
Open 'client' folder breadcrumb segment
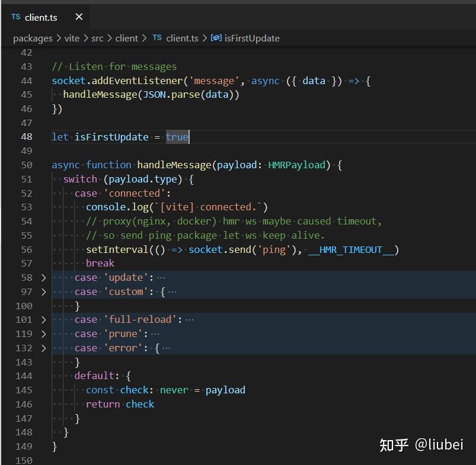pyautogui.click(x=127, y=39)
